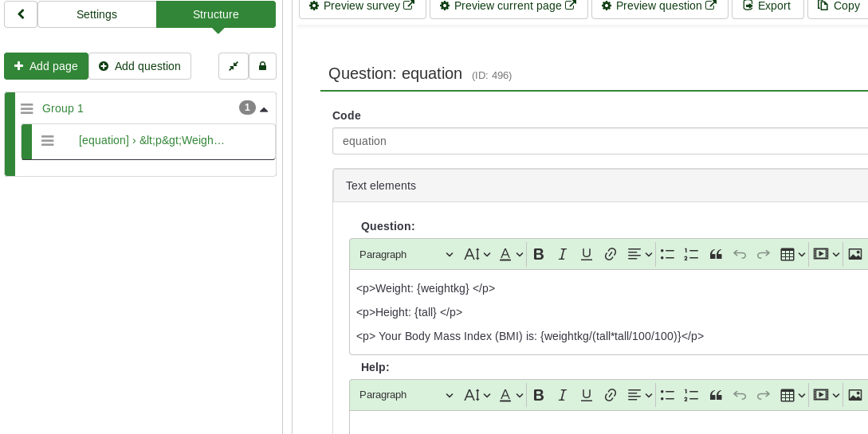Switch to the Settings tab
Image resolution: width=868 pixels, height=434 pixels.
96,14
